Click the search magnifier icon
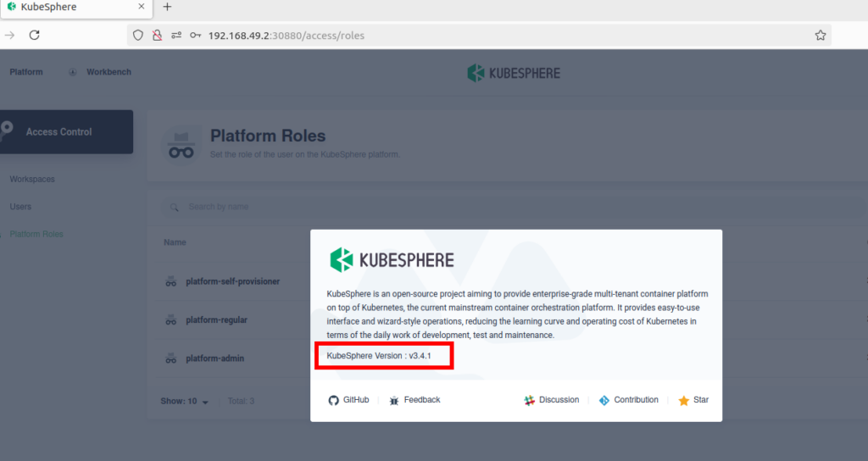Viewport: 868px width, 461px height. coord(175,207)
